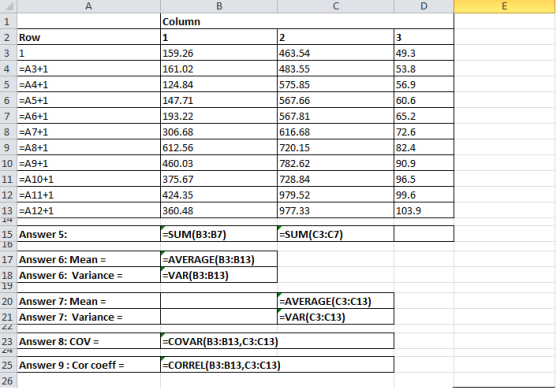Select the =COVAR(B3:B13,C3:C13) cell
The height and width of the screenshot is (390, 560).
coord(278,341)
